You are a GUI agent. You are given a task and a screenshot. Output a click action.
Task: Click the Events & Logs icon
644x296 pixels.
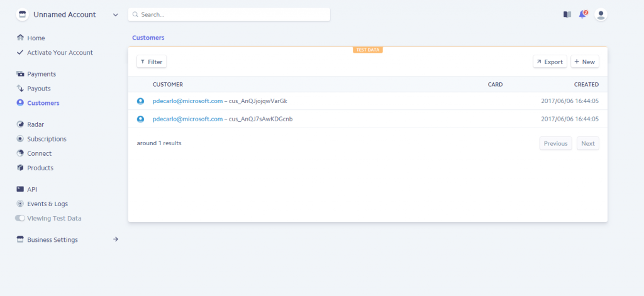[x=20, y=204]
